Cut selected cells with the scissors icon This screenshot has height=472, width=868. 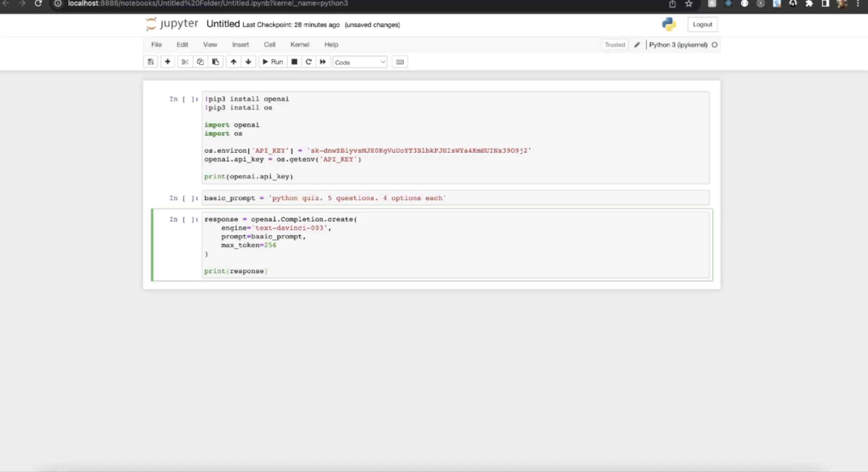(x=185, y=62)
